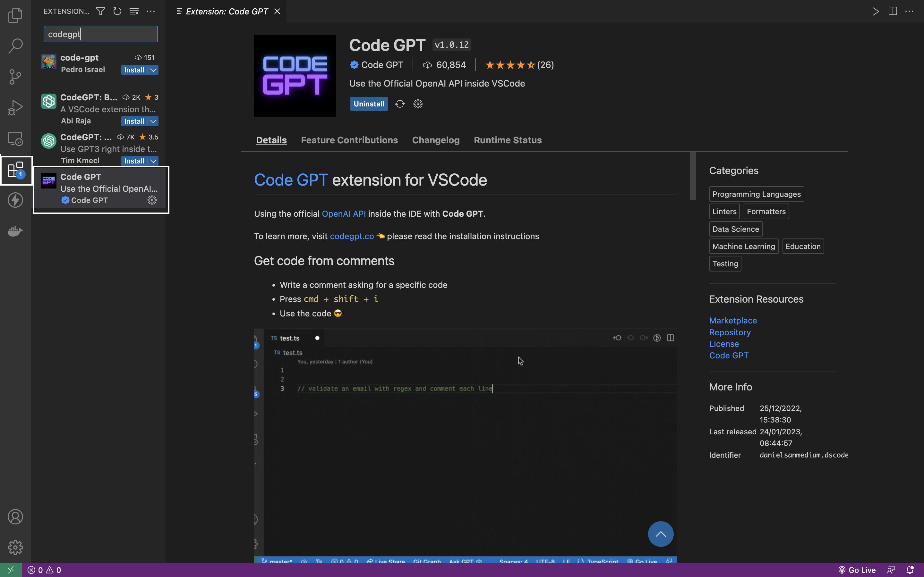Clear the extensions search results
924x577 pixels.
pyautogui.click(x=134, y=11)
